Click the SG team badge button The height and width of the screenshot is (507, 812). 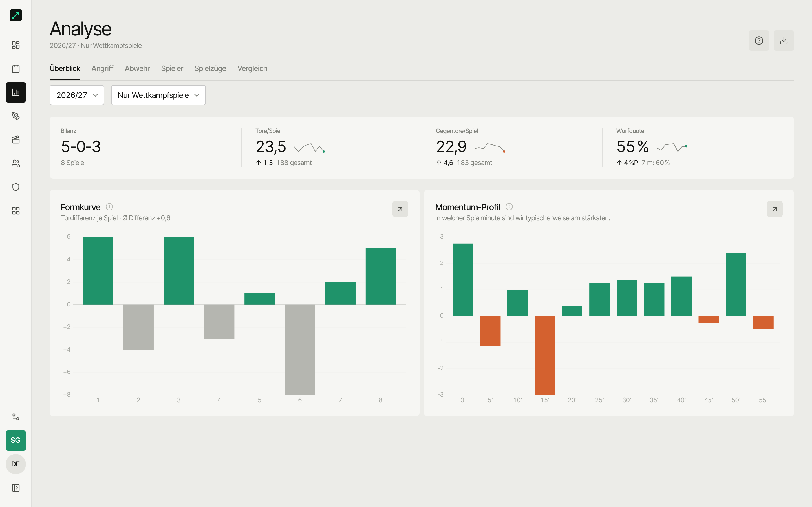pos(16,440)
